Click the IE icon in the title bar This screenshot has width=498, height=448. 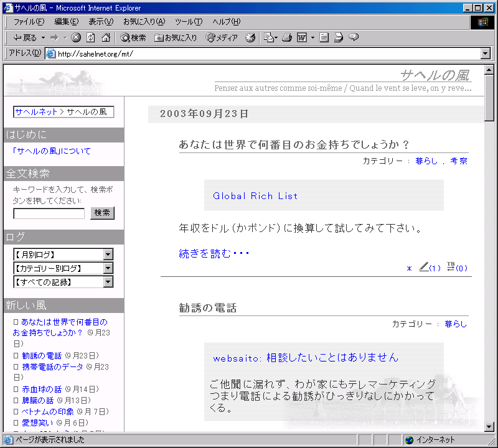point(8,7)
